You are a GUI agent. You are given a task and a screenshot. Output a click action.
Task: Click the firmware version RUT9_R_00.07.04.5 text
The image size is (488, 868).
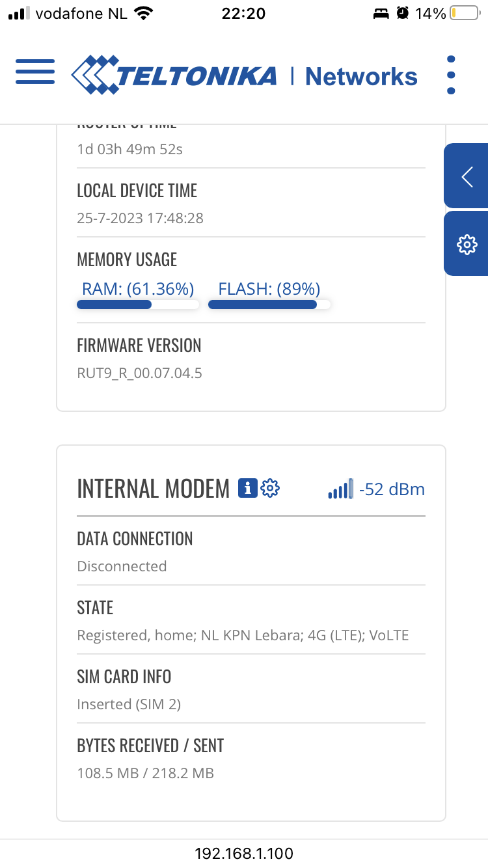coord(139,373)
